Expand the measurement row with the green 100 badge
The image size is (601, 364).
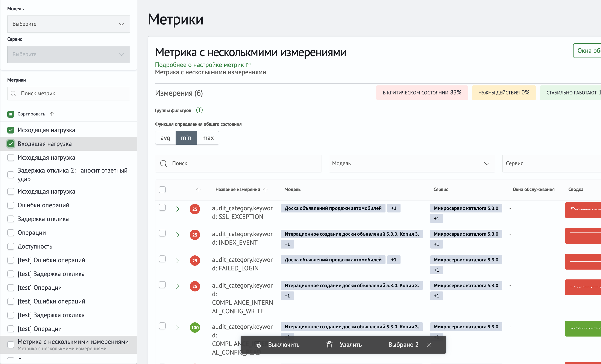(x=178, y=327)
